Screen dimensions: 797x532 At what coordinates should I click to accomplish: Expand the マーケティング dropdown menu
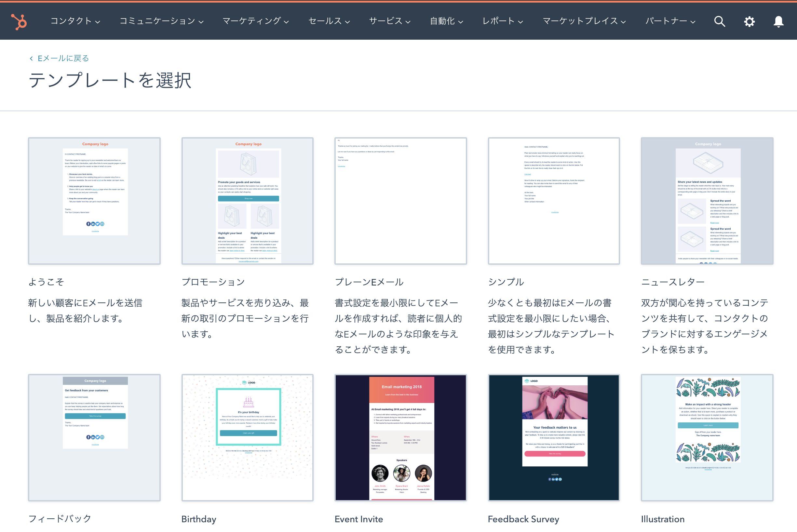pos(255,21)
